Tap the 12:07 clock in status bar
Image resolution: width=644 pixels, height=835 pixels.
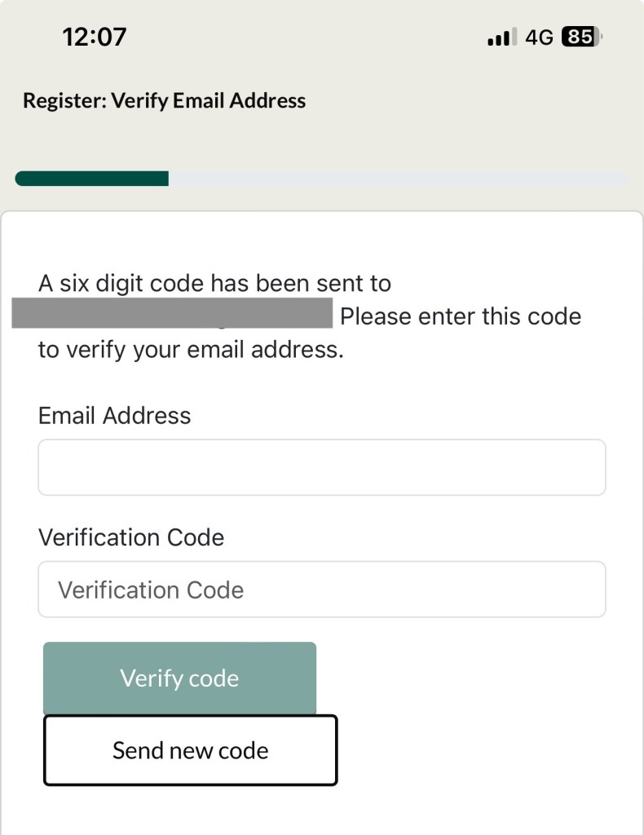point(95,37)
